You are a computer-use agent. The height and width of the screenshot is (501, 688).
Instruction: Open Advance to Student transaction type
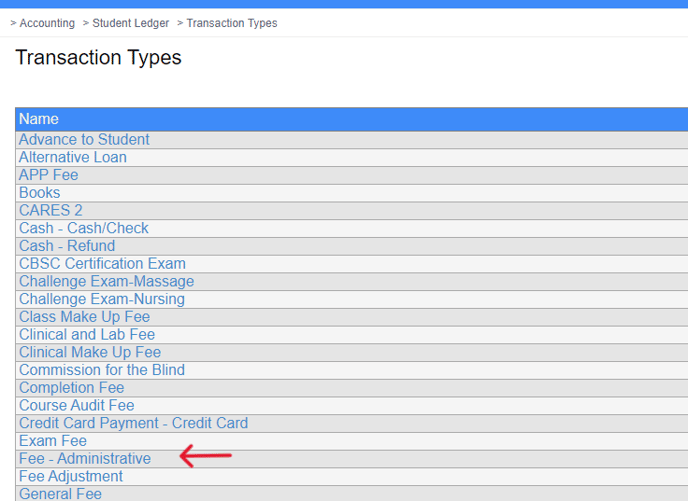[x=84, y=140]
